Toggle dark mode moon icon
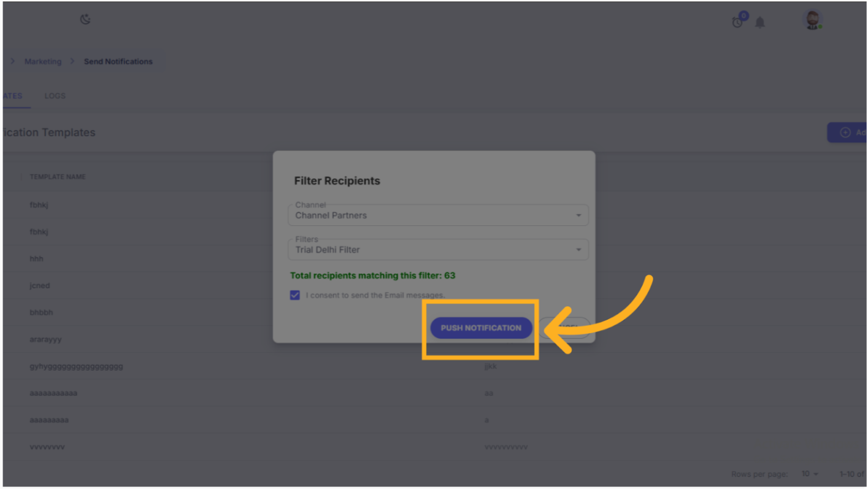Image resolution: width=868 pixels, height=489 pixels. point(85,20)
